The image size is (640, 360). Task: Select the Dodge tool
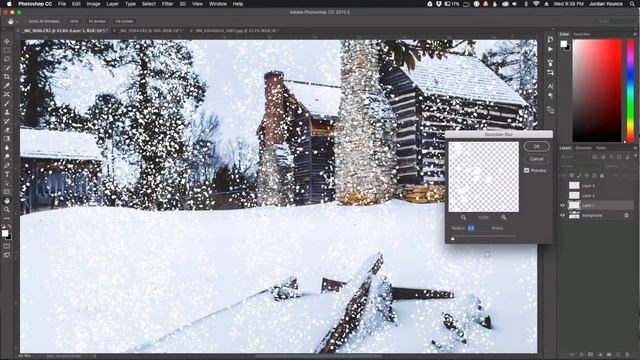(7, 156)
